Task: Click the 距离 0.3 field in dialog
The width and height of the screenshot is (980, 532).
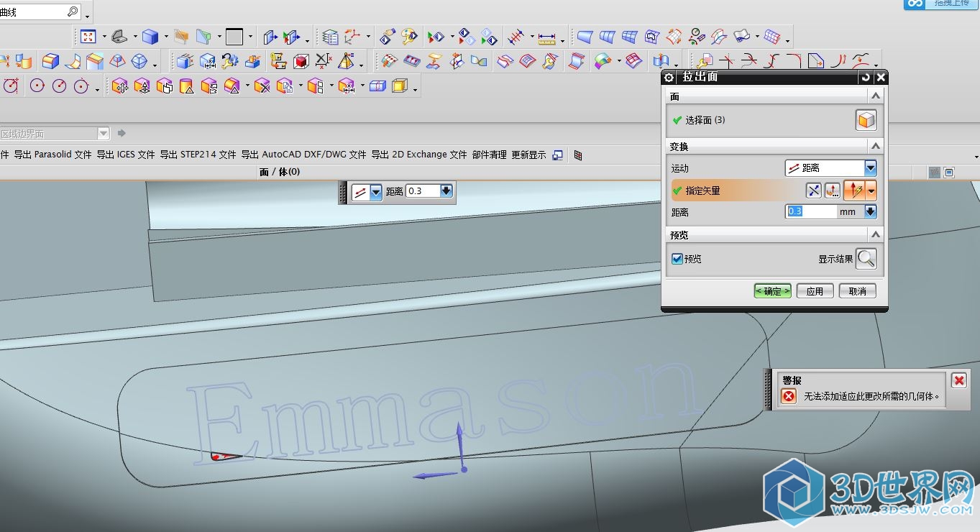Action: tap(812, 212)
